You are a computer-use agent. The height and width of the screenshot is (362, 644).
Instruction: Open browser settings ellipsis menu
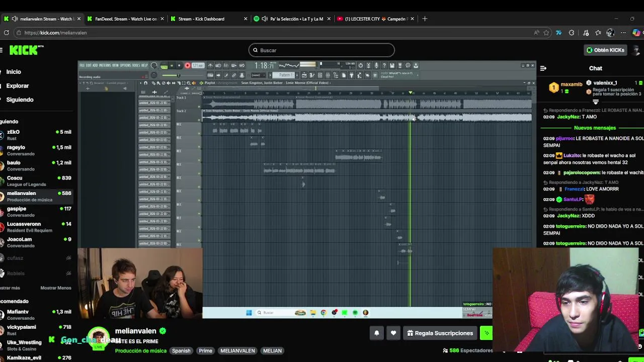623,33
